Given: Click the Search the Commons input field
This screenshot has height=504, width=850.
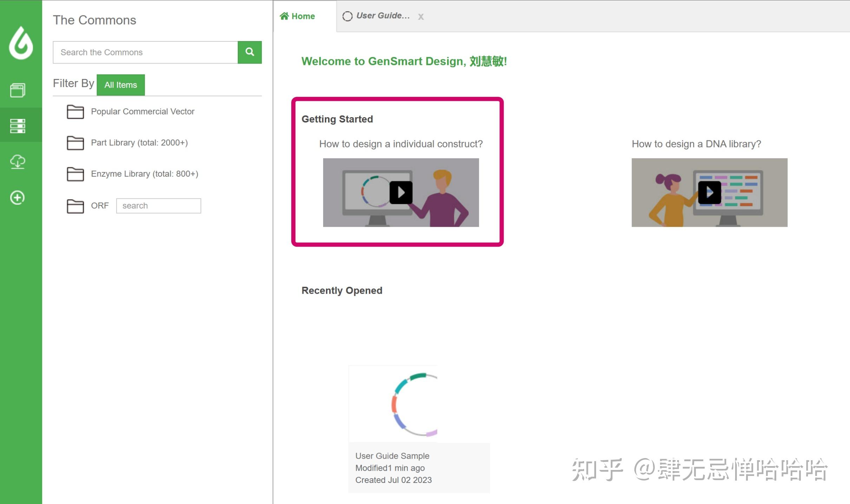Looking at the screenshot, I should pos(145,52).
